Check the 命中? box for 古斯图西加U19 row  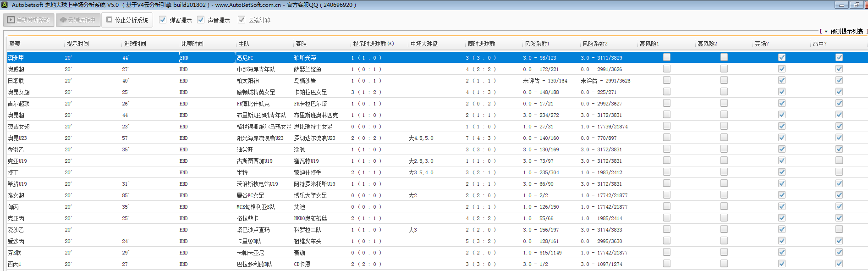coord(839,160)
